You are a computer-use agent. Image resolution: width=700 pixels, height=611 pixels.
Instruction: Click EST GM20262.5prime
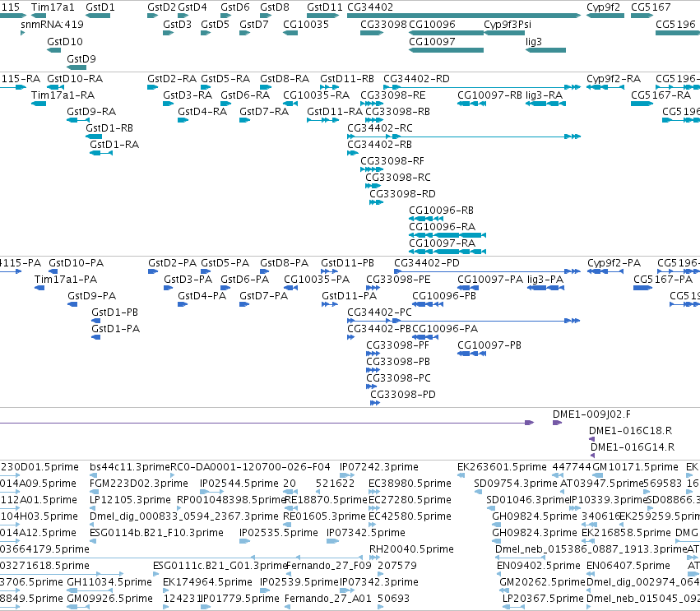click(x=542, y=582)
